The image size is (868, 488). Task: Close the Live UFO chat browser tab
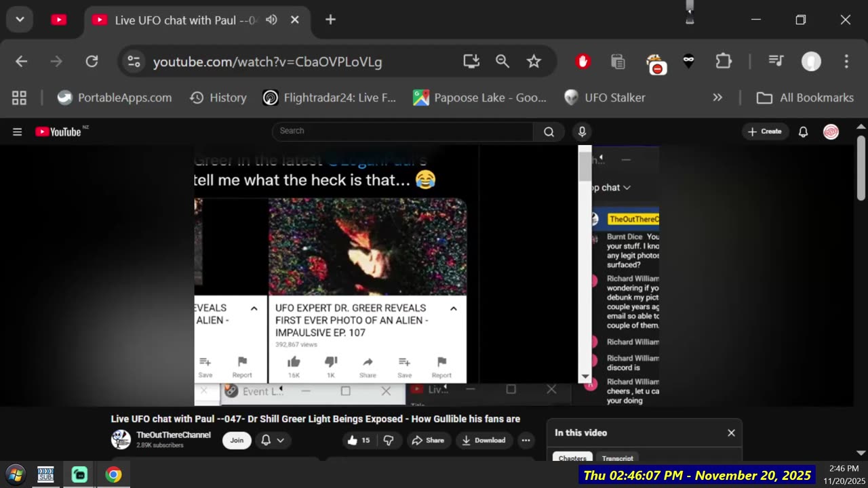coord(295,20)
